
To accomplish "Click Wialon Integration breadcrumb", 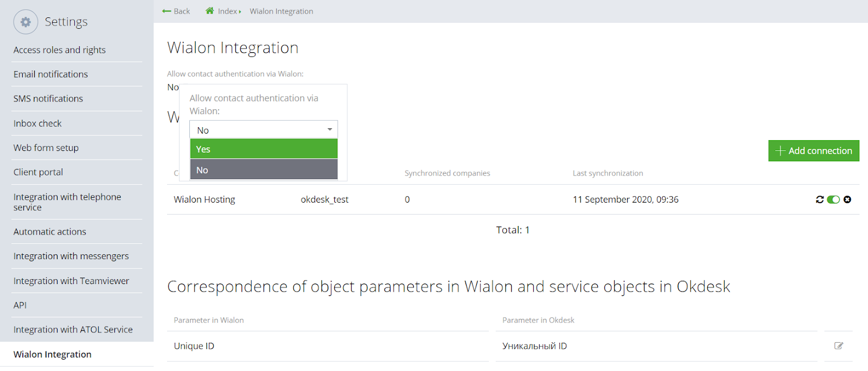I will click(282, 11).
